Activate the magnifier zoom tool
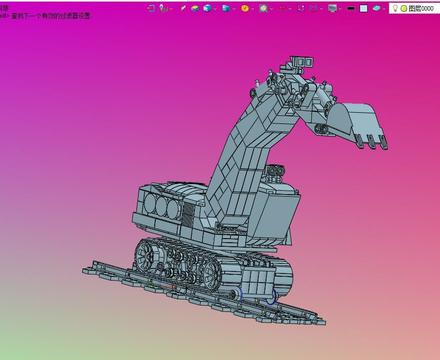440x360 pixels. coord(263,8)
